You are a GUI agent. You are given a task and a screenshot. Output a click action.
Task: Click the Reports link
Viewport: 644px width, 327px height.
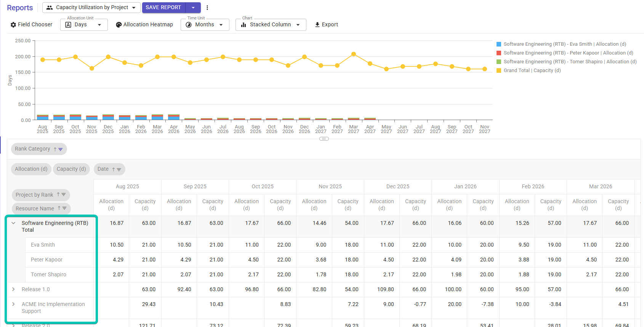pos(20,8)
